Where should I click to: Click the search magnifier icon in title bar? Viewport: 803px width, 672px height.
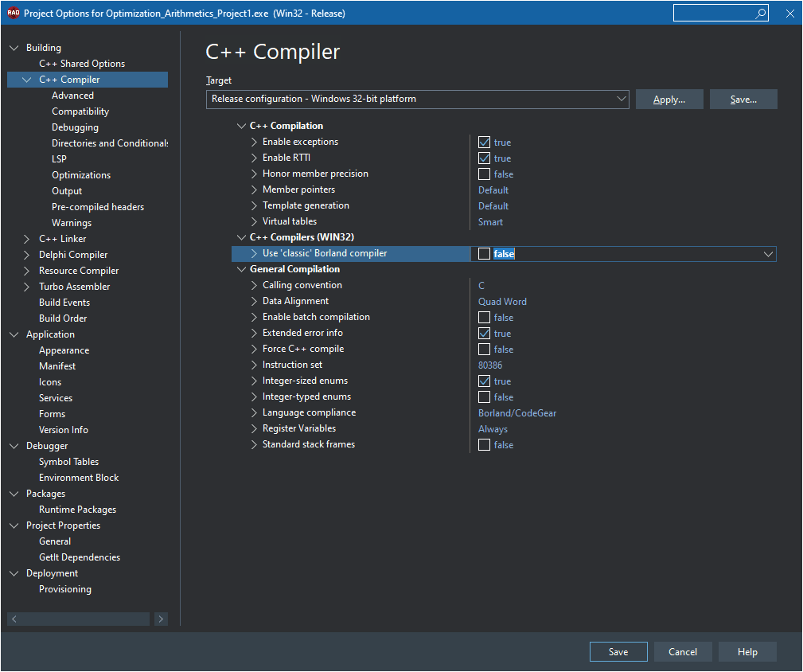761,14
